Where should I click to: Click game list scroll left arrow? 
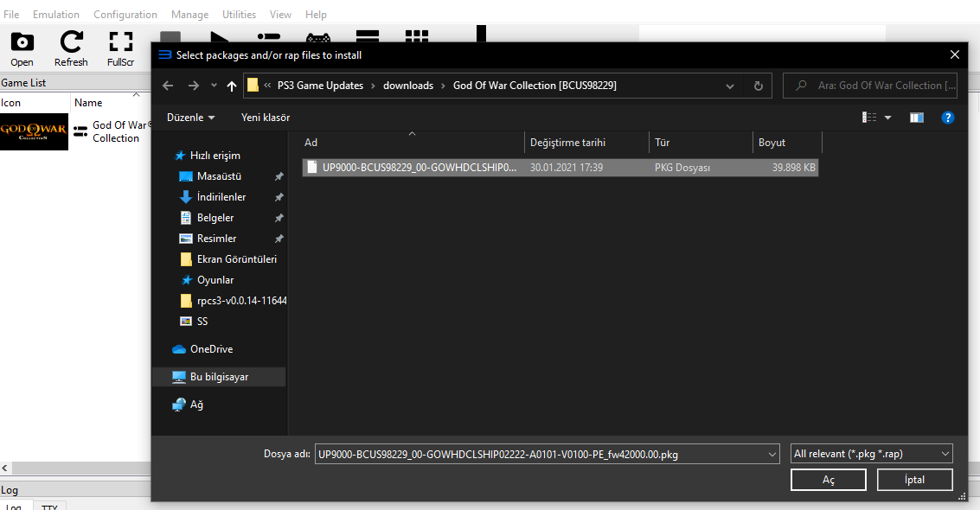coord(4,468)
